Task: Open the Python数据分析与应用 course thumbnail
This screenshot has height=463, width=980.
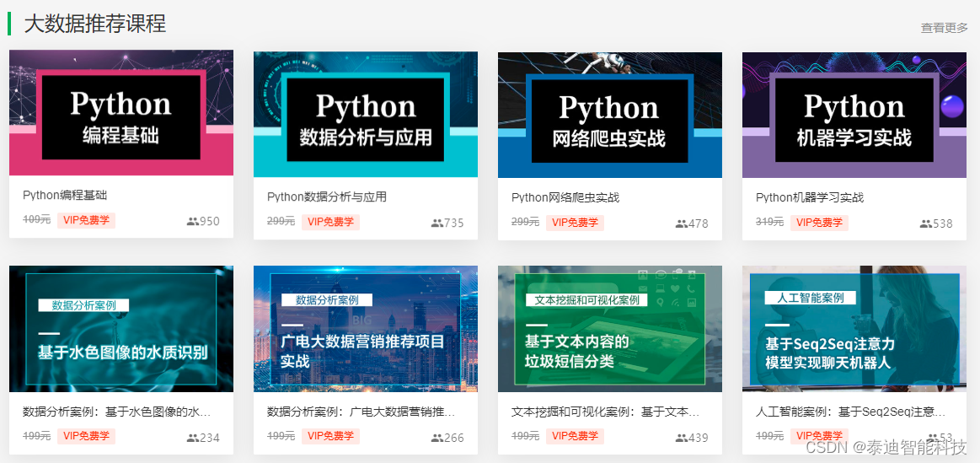Action: coord(366,115)
